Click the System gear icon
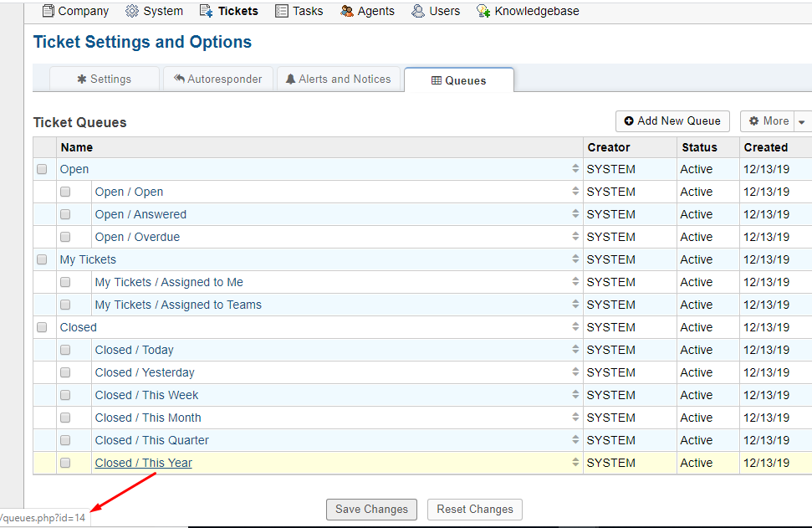 132,11
